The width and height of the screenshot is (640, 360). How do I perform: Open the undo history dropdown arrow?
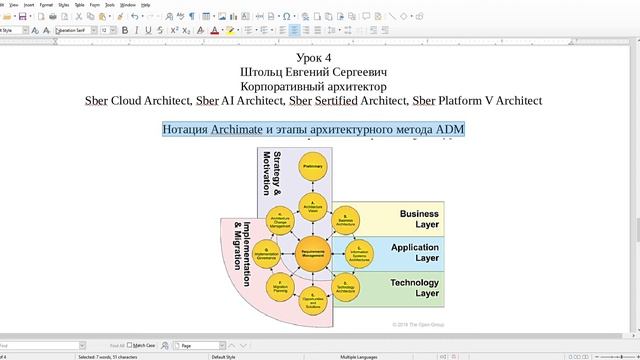(x=142, y=16)
